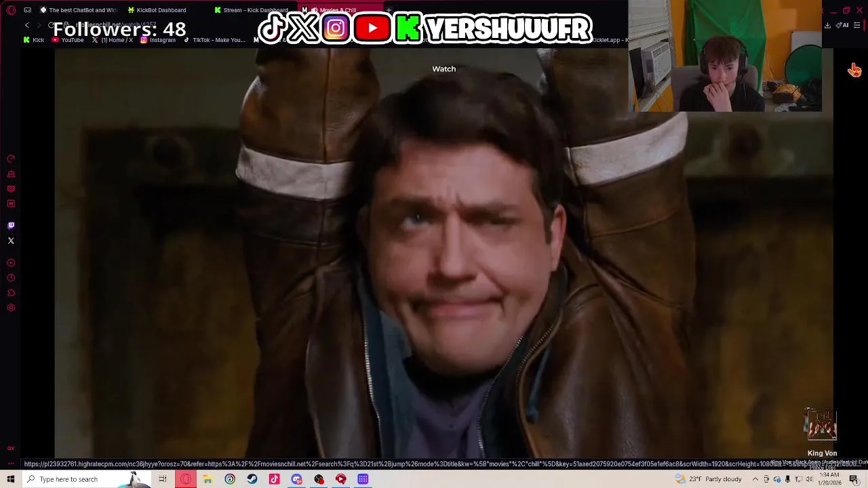
Task: Open the volume speaker tray icon
Action: click(809, 479)
